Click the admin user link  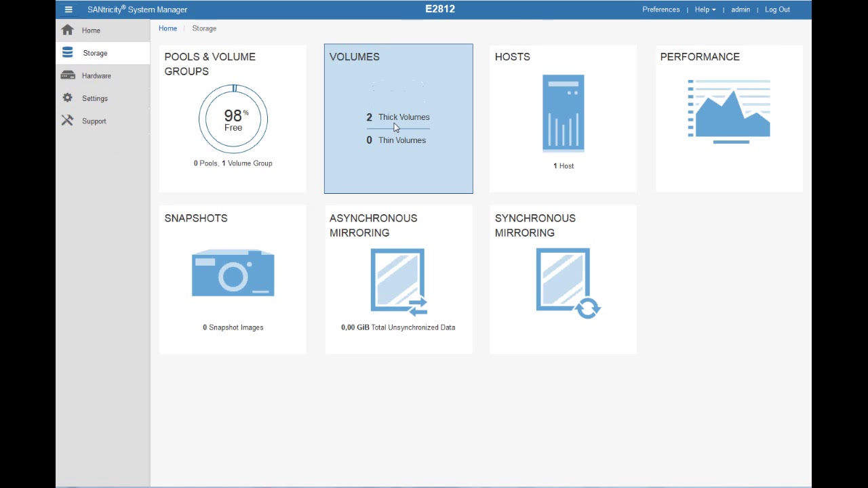click(741, 9)
